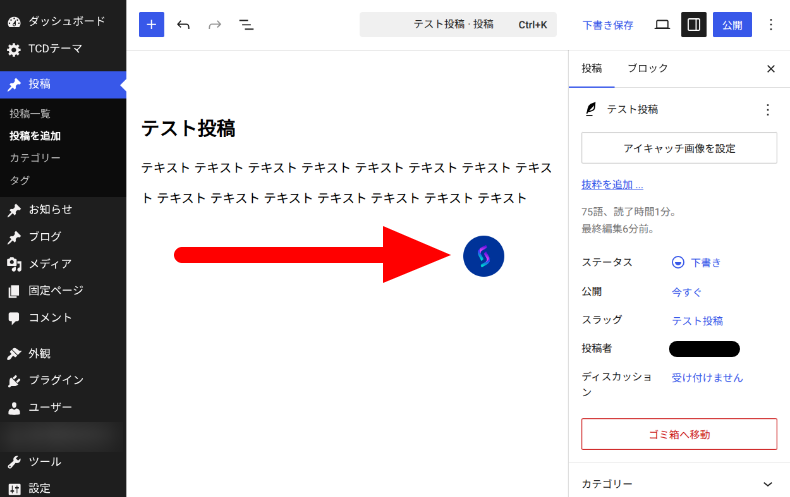
Task: Open the ブログ menu item
Action: 63,237
